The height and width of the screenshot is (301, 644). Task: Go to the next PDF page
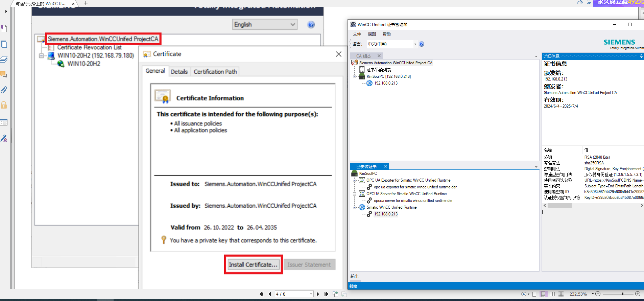318,294
